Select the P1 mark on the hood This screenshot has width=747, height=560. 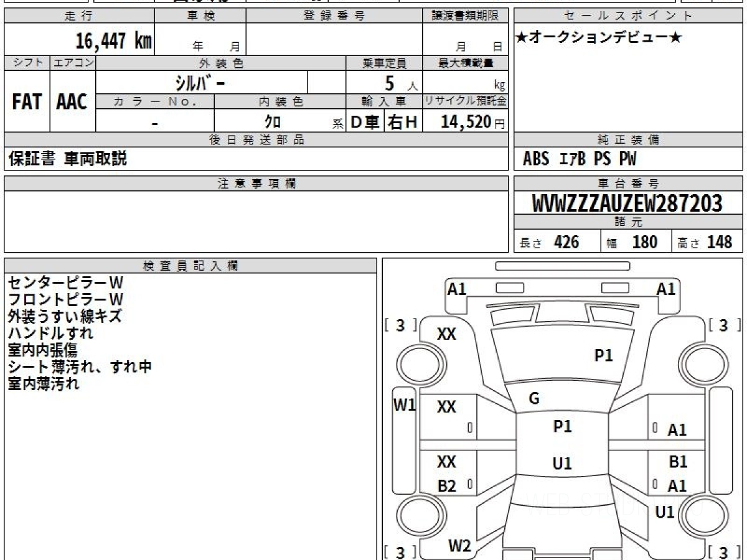[604, 355]
